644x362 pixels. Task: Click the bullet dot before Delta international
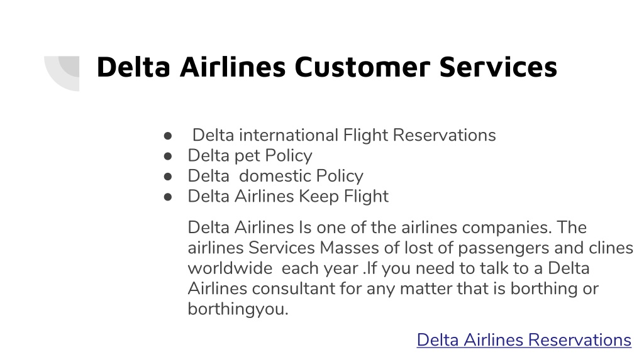(167, 136)
